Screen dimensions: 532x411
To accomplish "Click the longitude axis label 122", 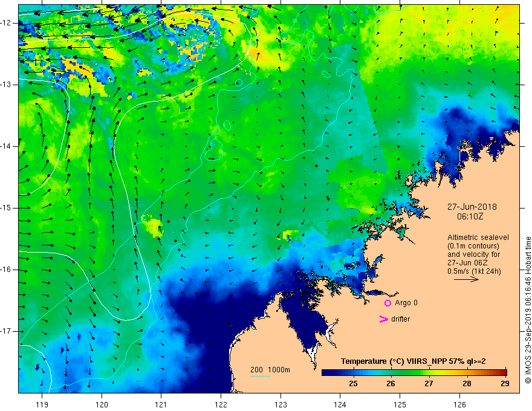I will [221, 404].
